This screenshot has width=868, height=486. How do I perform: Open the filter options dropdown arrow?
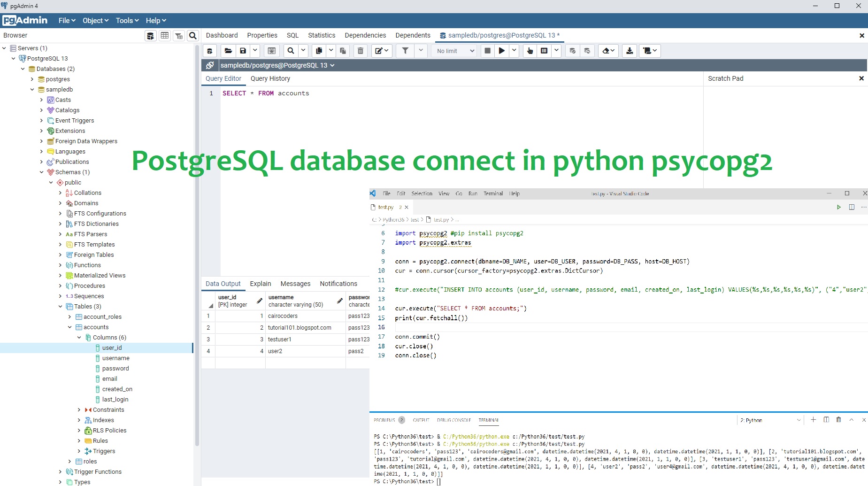pyautogui.click(x=421, y=51)
